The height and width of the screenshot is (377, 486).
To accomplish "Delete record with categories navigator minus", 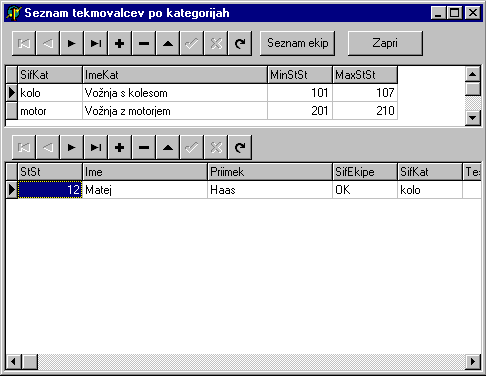I will (144, 43).
